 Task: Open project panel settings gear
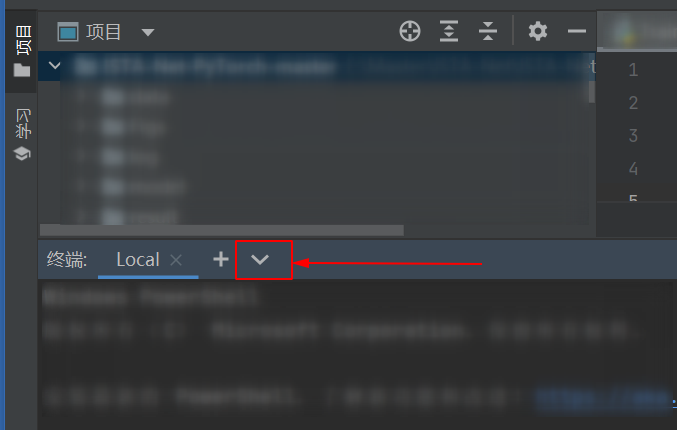click(x=538, y=31)
